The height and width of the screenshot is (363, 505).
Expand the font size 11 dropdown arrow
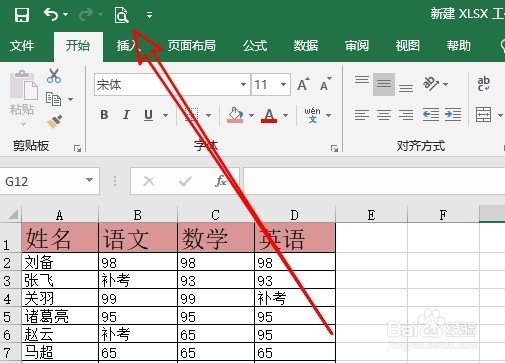[x=283, y=84]
